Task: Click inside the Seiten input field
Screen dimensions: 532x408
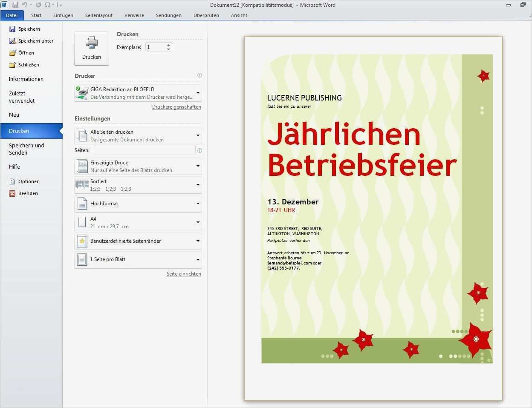Action: (144, 150)
